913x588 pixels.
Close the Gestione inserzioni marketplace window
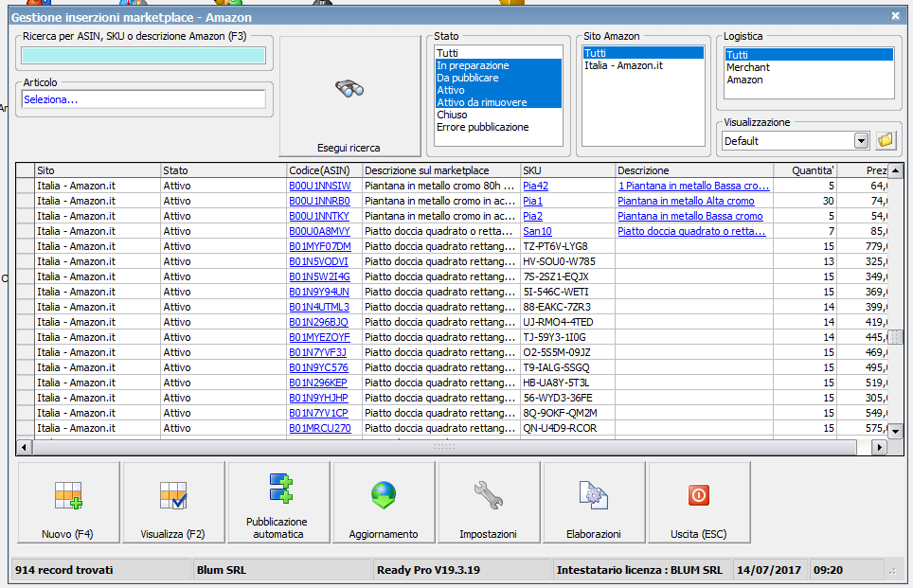(x=896, y=16)
